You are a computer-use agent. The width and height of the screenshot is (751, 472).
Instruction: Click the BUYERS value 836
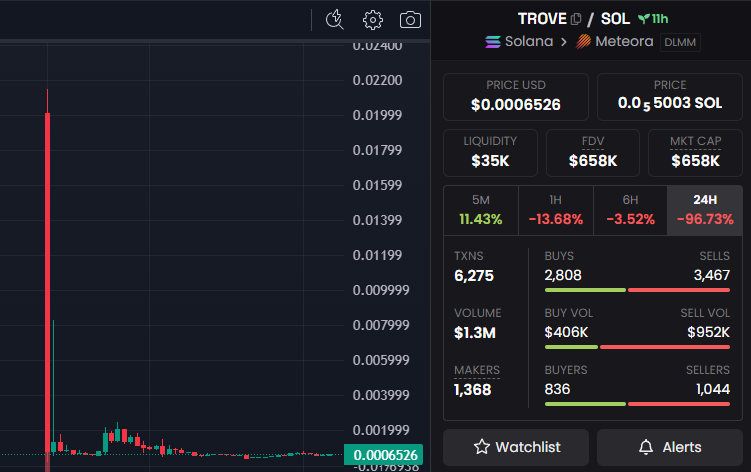click(557, 389)
